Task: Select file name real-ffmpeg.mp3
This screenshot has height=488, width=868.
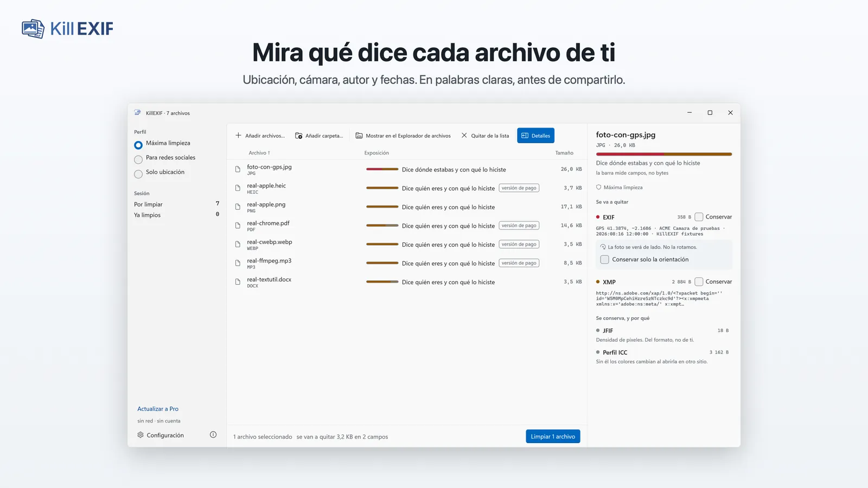Action: click(269, 261)
